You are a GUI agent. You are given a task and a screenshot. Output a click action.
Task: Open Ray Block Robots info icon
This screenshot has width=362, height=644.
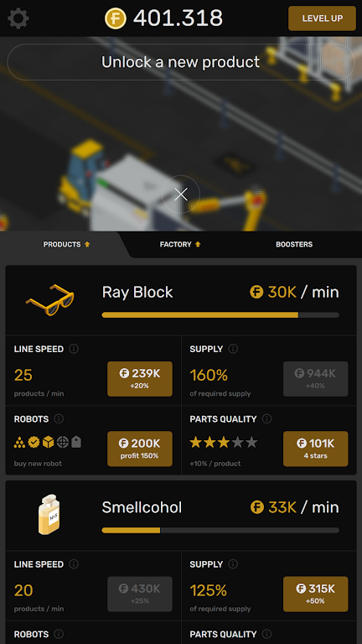click(59, 419)
